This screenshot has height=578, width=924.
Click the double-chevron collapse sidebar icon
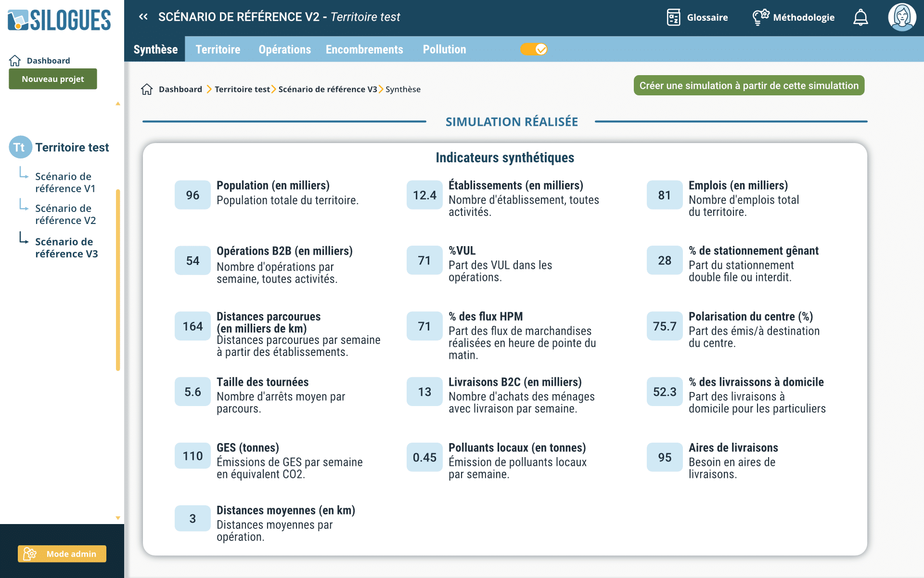pos(143,17)
